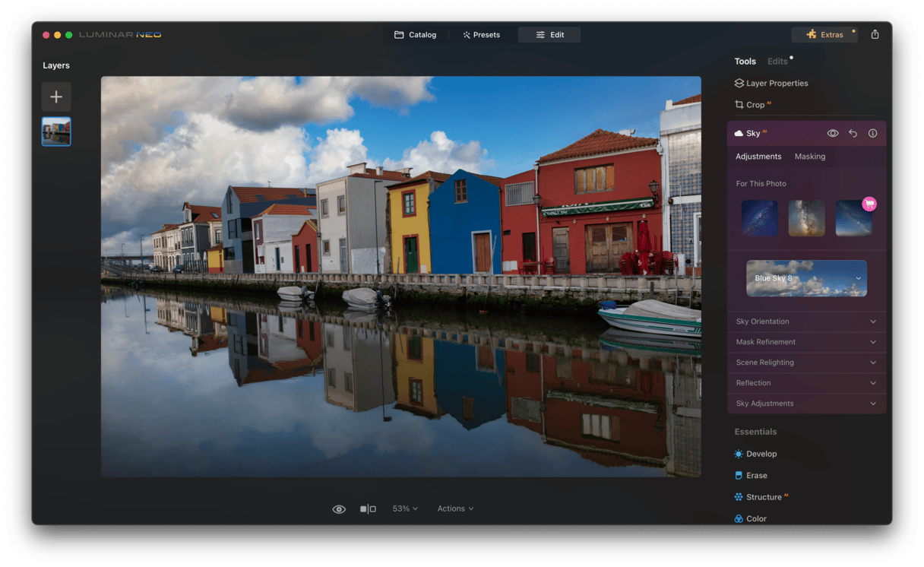The height and width of the screenshot is (567, 924).
Task: Click the Extras button
Action: pos(824,35)
